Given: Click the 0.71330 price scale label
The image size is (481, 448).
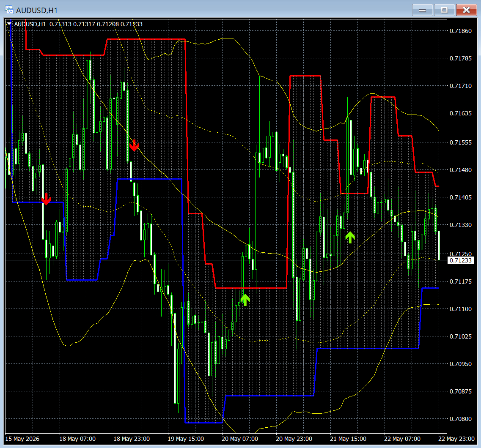Looking at the screenshot, I should click(x=460, y=225).
